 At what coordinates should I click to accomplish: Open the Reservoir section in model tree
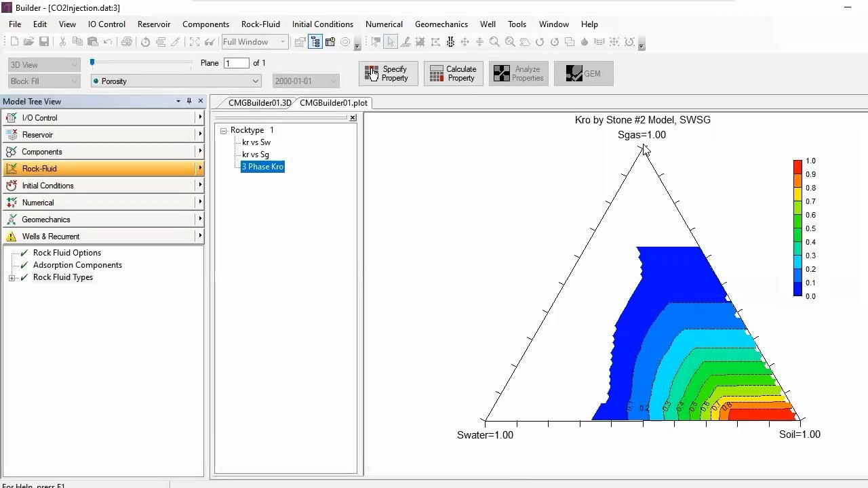click(x=103, y=135)
